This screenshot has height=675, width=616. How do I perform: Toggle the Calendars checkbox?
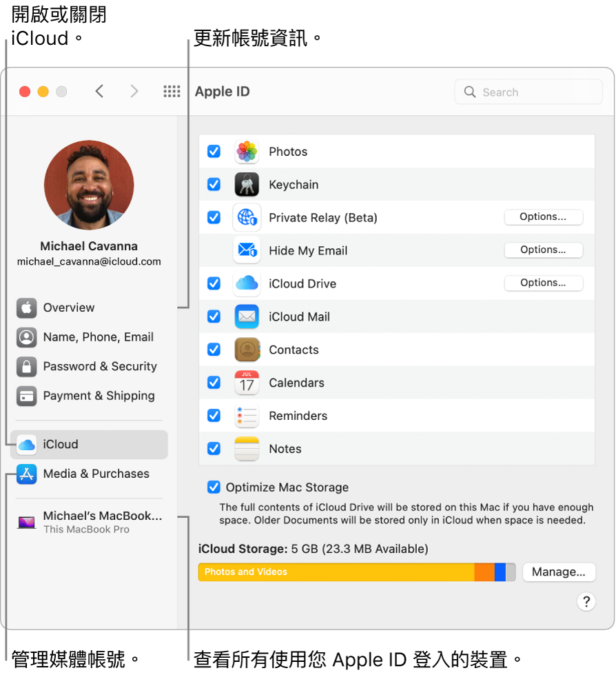point(214,382)
